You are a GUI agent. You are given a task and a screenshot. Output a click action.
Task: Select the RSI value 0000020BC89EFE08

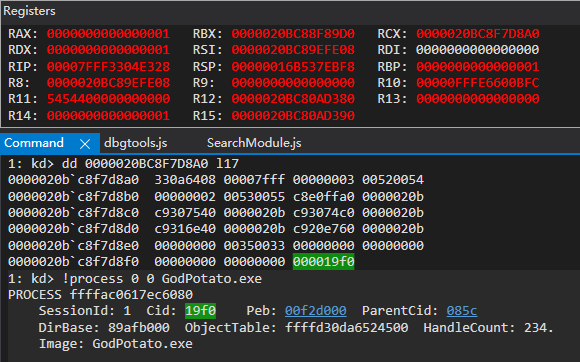293,50
